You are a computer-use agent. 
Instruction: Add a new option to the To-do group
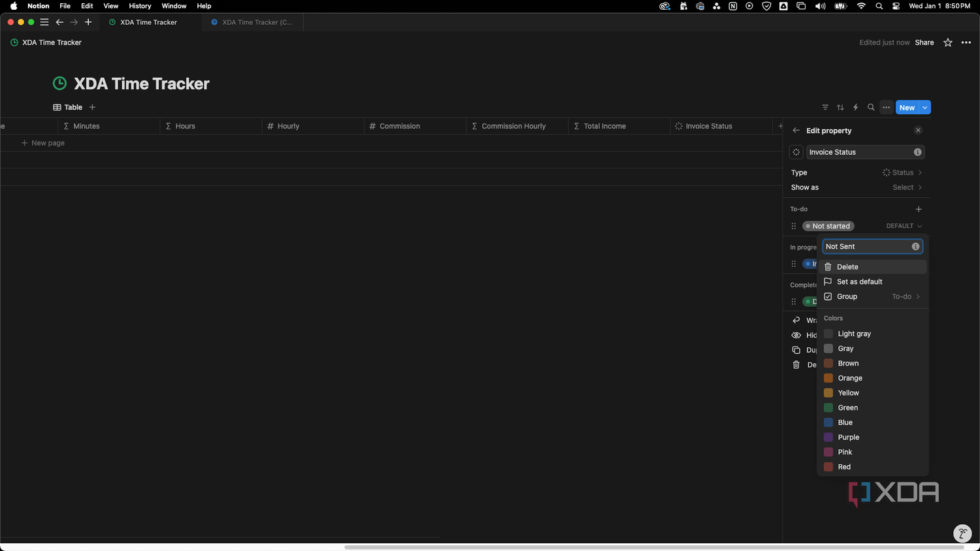919,210
